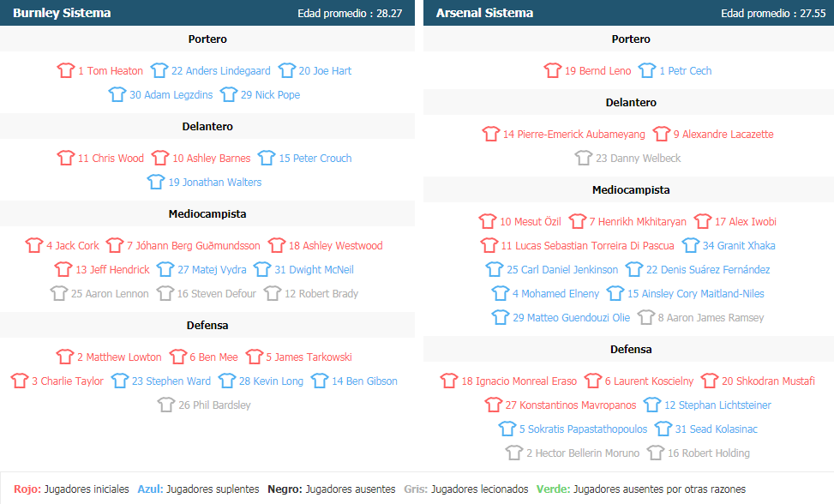Open Aaron James Ramsey player link

(711, 318)
